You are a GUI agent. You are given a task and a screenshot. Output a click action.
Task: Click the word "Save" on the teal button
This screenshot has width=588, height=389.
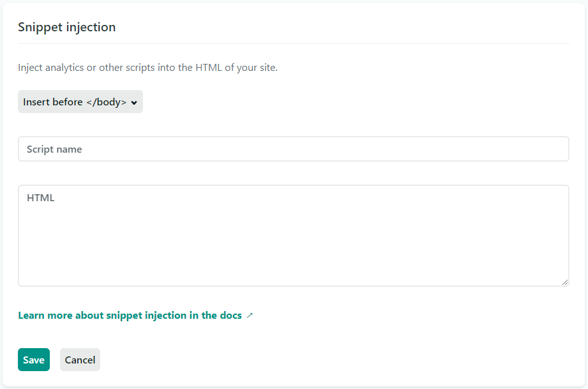(34, 360)
